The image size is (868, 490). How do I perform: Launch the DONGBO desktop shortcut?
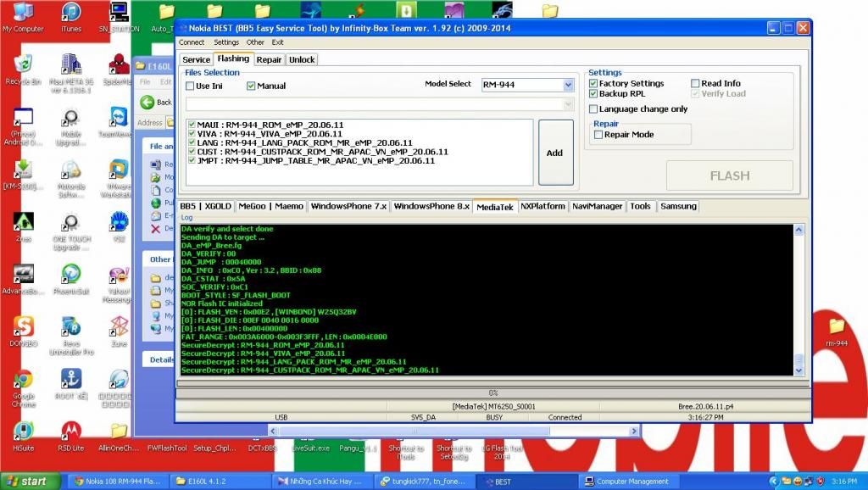coord(23,331)
